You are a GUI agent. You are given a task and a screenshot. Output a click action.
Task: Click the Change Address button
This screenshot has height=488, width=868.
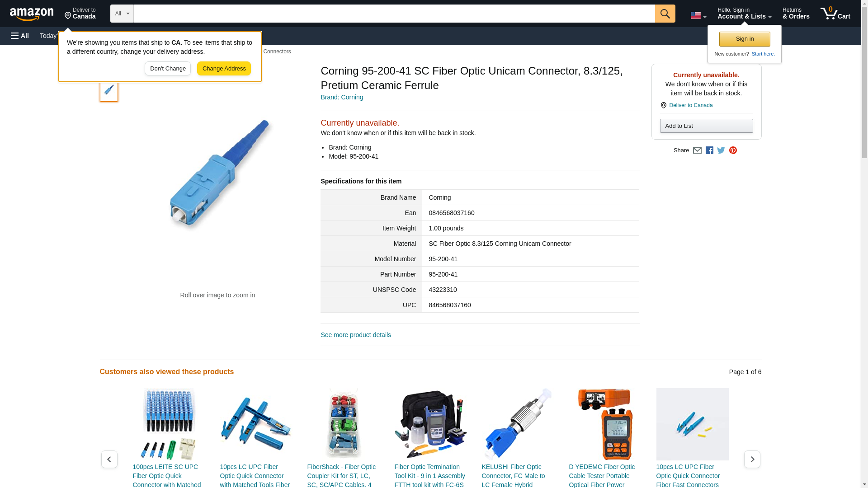(x=224, y=69)
